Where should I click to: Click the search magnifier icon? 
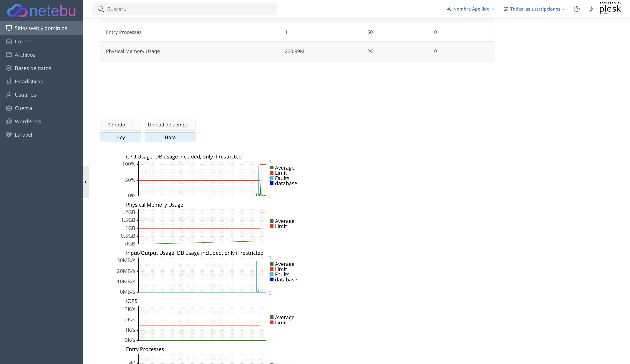coord(100,9)
